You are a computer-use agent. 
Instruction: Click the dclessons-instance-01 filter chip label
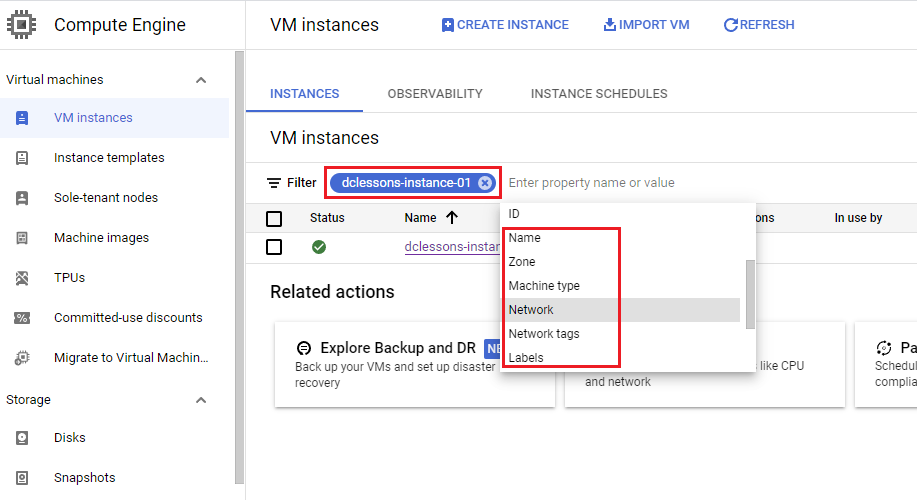pos(406,183)
